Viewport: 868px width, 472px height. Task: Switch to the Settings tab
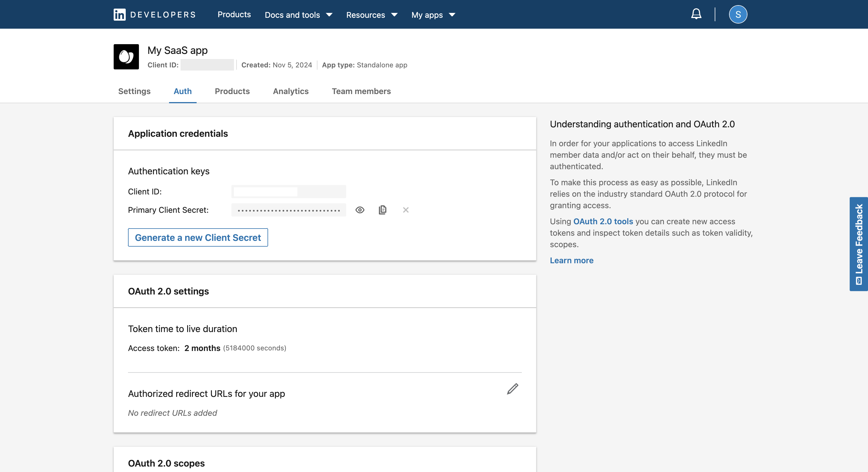click(134, 91)
